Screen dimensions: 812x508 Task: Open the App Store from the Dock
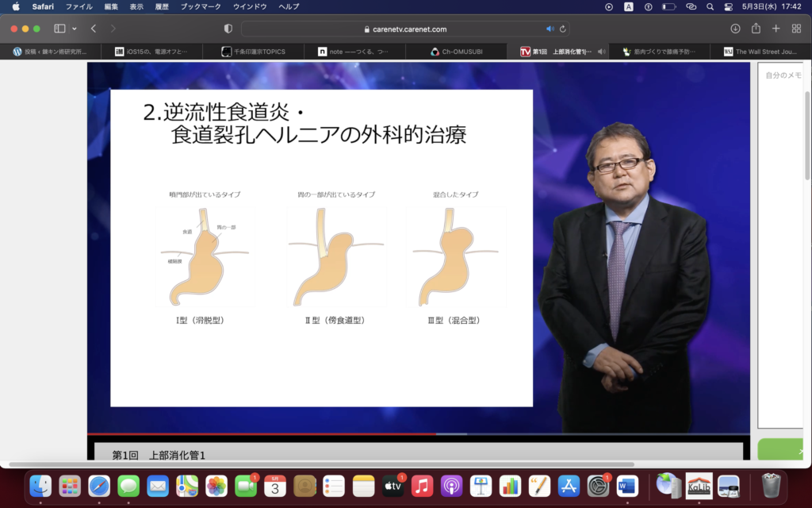[x=569, y=485]
